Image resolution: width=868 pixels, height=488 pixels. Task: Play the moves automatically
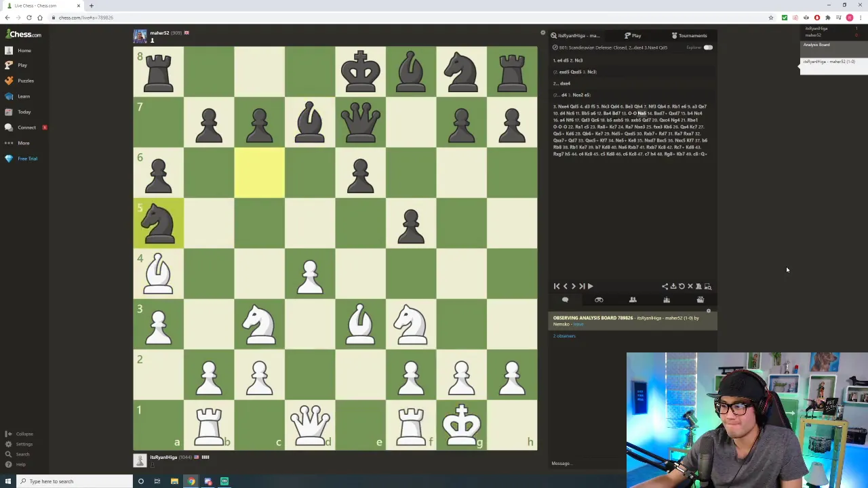point(590,287)
